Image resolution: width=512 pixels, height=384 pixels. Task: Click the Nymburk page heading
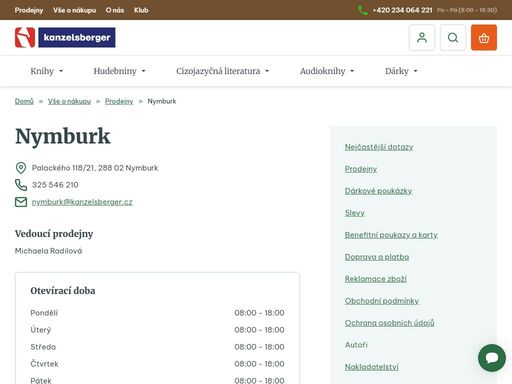coord(63,136)
